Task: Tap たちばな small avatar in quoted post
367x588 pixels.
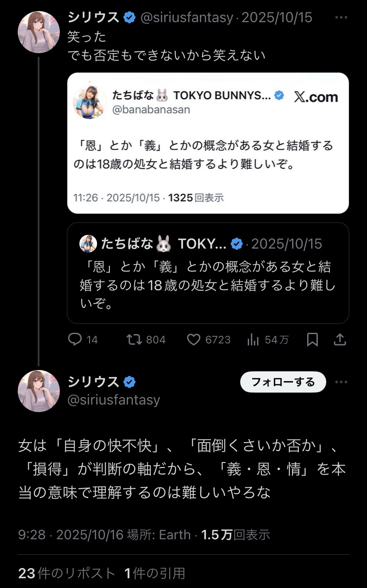Action: pos(88,243)
